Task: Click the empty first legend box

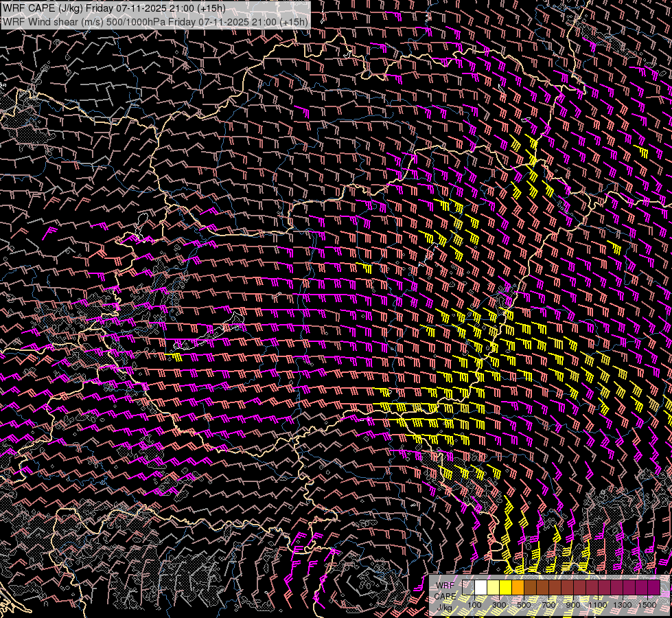Action: tap(468, 588)
